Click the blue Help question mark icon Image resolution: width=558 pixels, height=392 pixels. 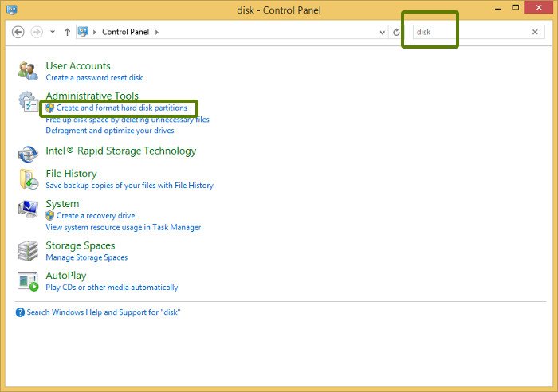coord(21,312)
